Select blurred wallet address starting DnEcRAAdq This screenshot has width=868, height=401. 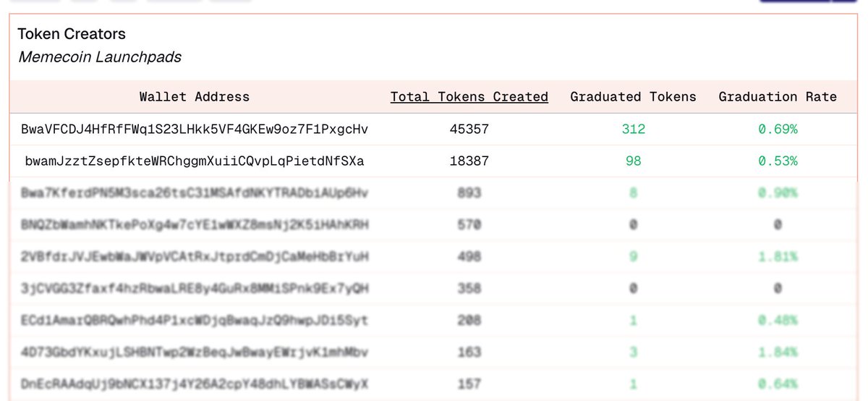[x=195, y=384]
